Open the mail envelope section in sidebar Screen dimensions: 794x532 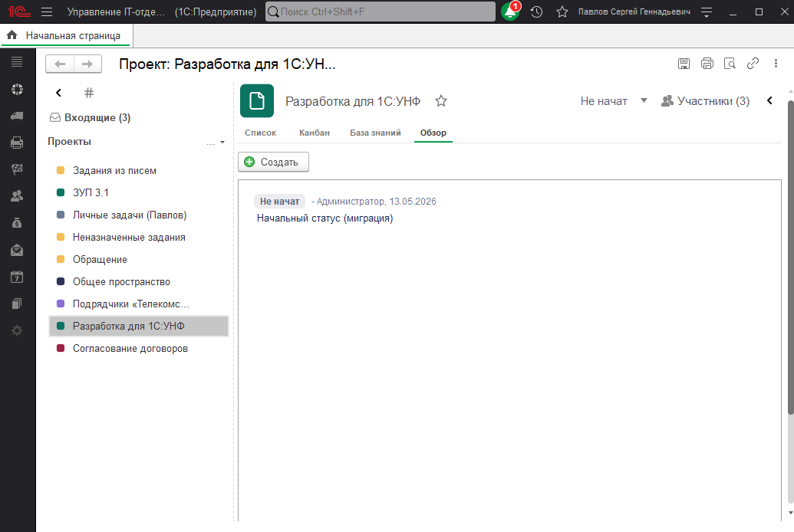[x=17, y=250]
